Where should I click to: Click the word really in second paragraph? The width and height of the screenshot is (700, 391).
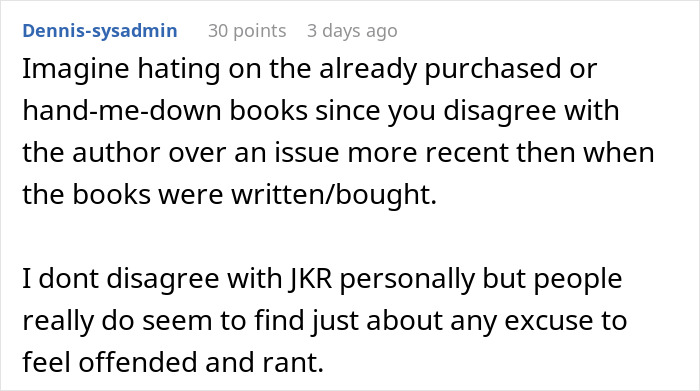[58, 321]
